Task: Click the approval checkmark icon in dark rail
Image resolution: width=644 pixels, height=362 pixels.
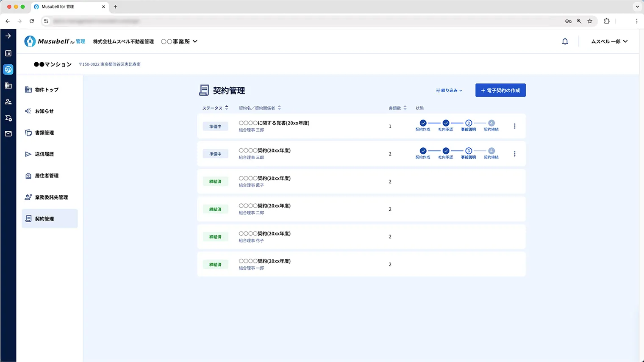Action: (8, 118)
